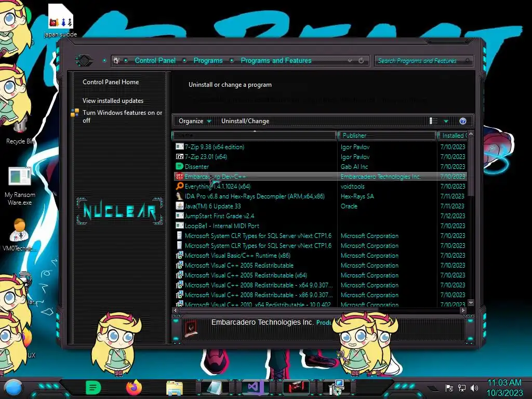Screen dimensions: 532x399
Task: Click the vertical scrollbar up arrow
Action: click(471, 134)
